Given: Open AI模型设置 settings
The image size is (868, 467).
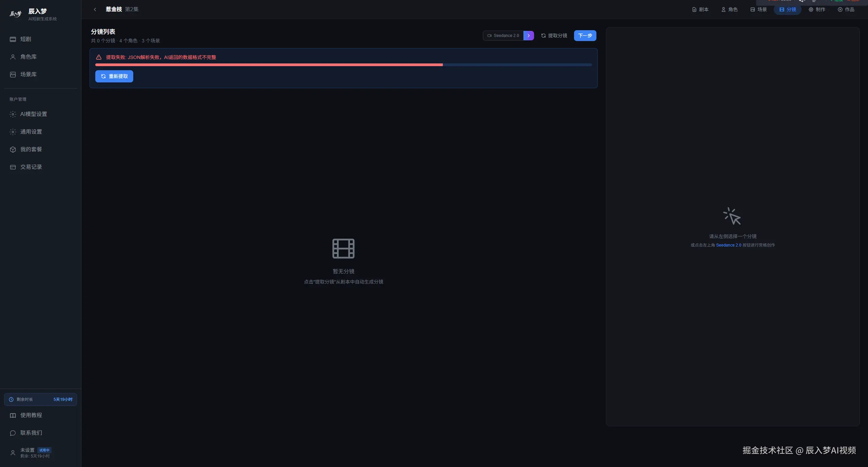Looking at the screenshot, I should tap(33, 114).
